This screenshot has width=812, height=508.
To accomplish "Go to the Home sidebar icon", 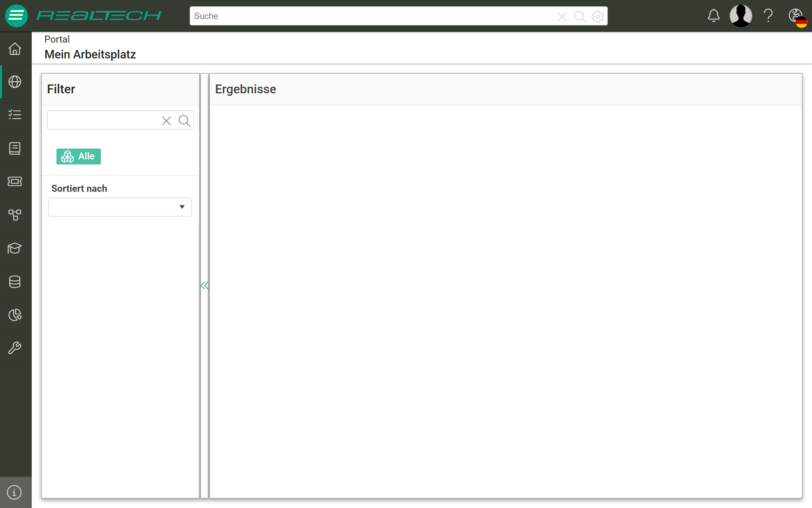I will tap(15, 49).
